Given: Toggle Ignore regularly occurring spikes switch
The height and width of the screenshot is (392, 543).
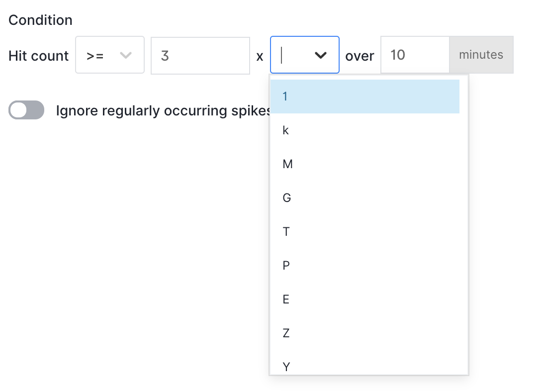Looking at the screenshot, I should (x=26, y=110).
